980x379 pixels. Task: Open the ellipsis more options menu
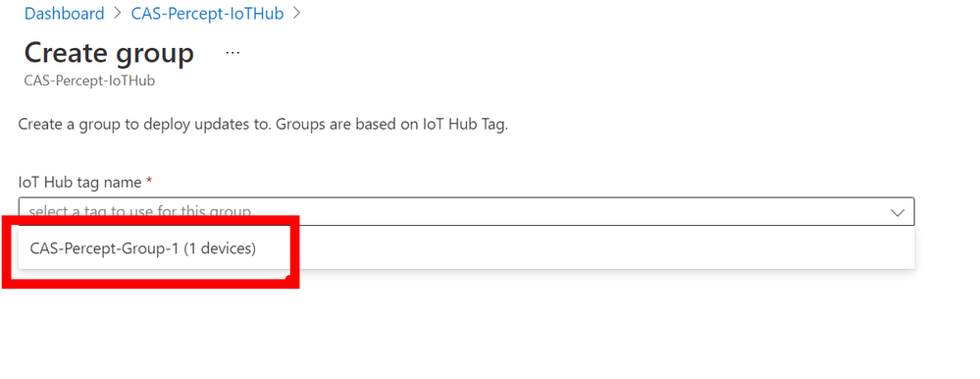pyautogui.click(x=232, y=54)
